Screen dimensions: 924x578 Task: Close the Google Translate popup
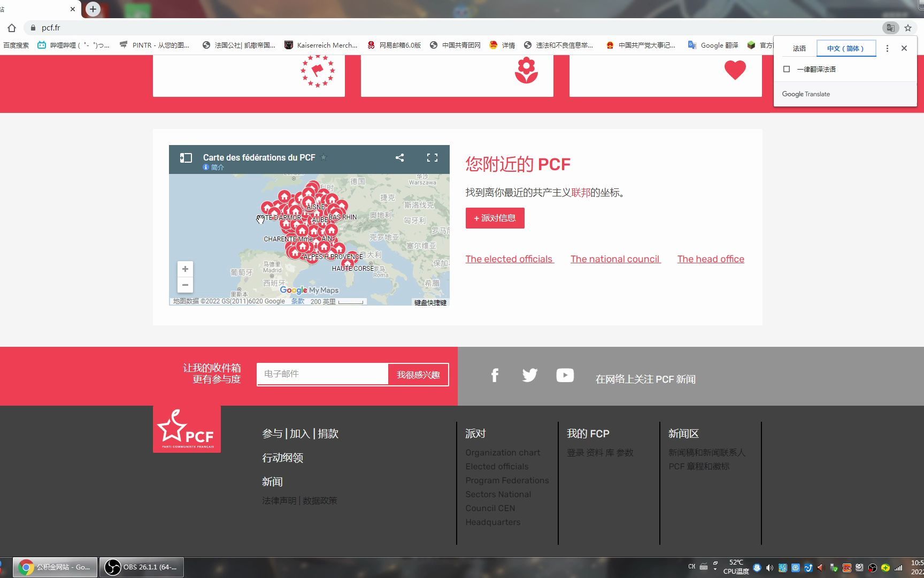(x=904, y=48)
